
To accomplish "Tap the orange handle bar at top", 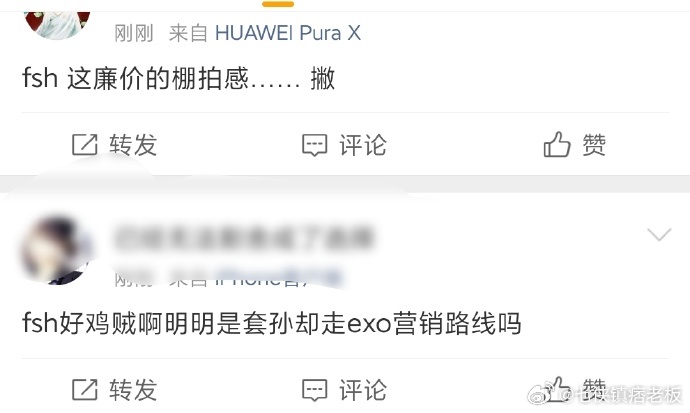I will (278, 4).
